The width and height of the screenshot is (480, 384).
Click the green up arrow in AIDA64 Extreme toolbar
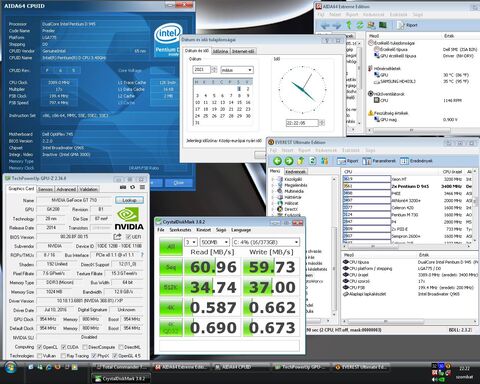349,25
